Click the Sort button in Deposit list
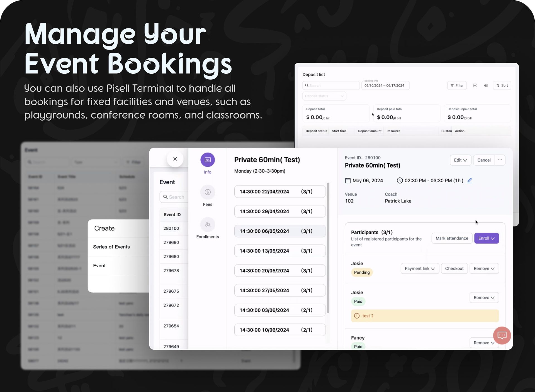535x392 pixels. pyautogui.click(x=502, y=85)
